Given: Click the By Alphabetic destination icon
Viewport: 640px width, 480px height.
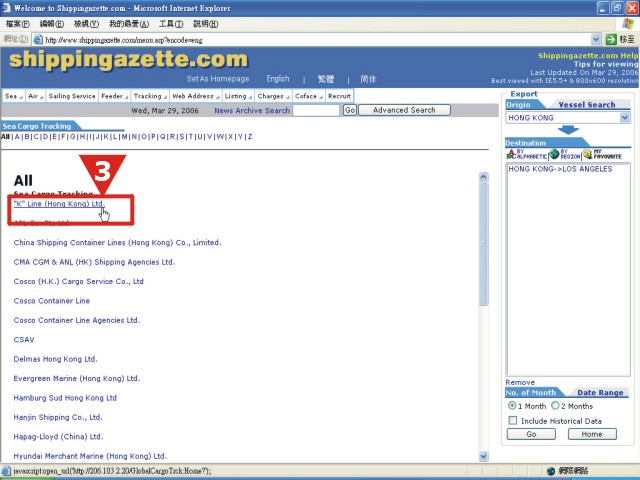Looking at the screenshot, I should 527,154.
